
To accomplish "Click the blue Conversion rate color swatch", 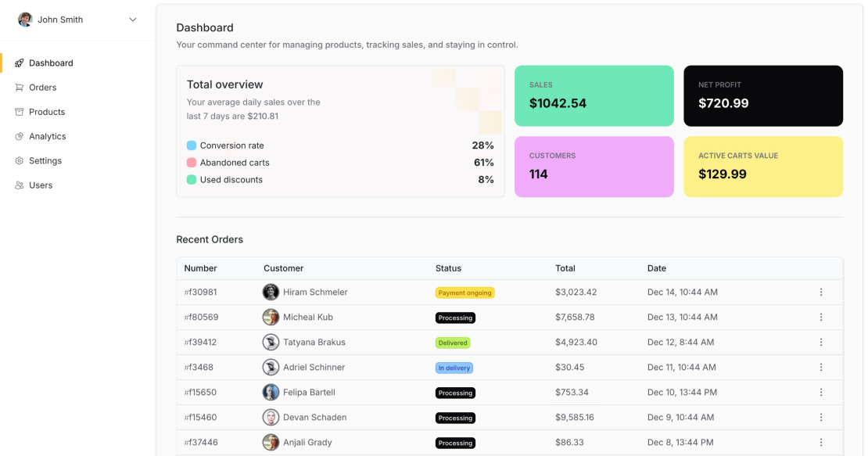I will click(192, 145).
